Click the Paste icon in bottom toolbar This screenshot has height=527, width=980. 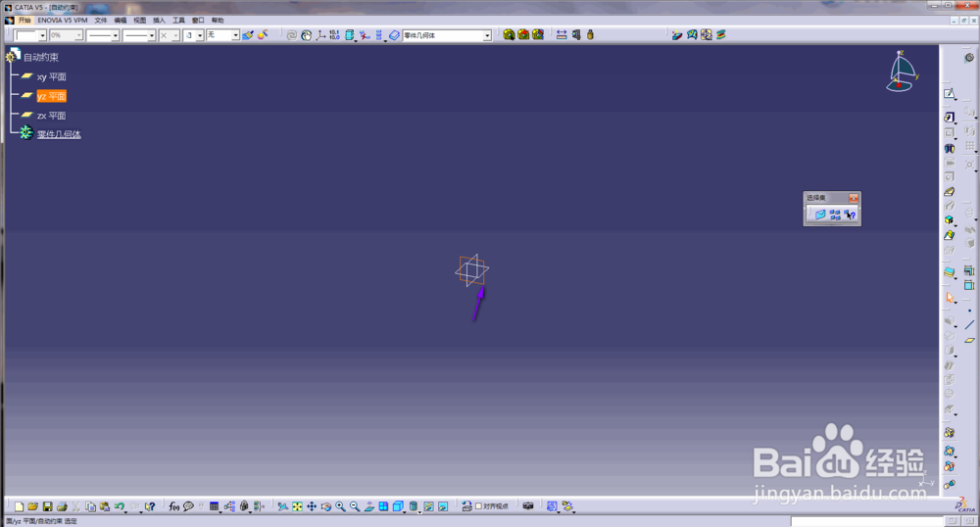tap(105, 506)
